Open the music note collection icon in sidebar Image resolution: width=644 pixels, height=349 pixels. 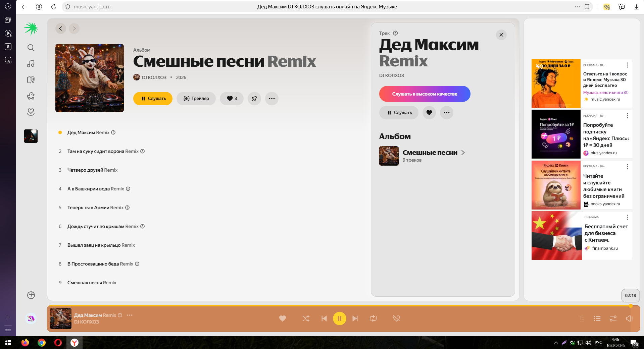point(31,64)
